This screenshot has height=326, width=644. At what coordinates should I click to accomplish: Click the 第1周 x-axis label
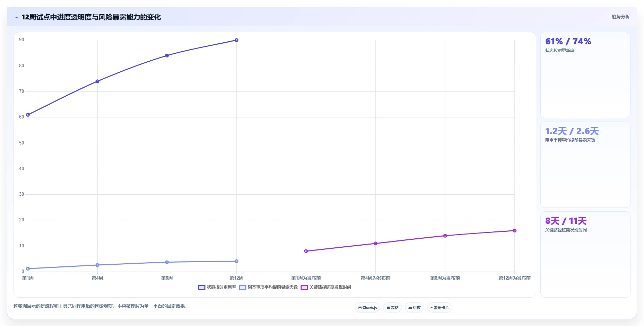(28, 278)
